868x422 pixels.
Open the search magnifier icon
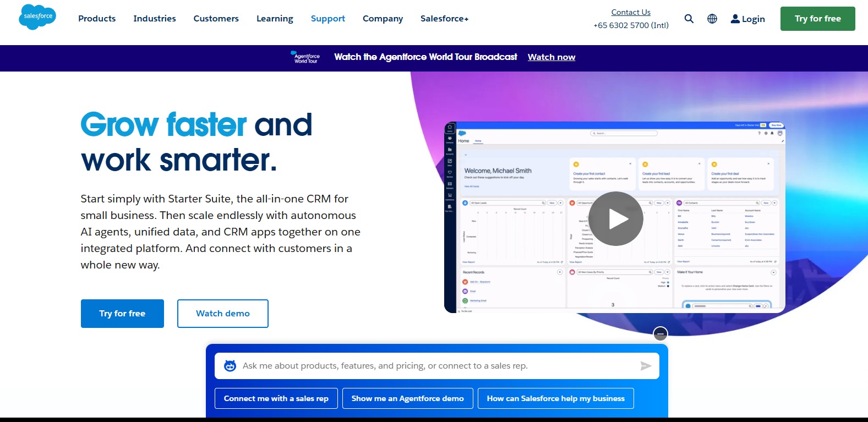[689, 19]
